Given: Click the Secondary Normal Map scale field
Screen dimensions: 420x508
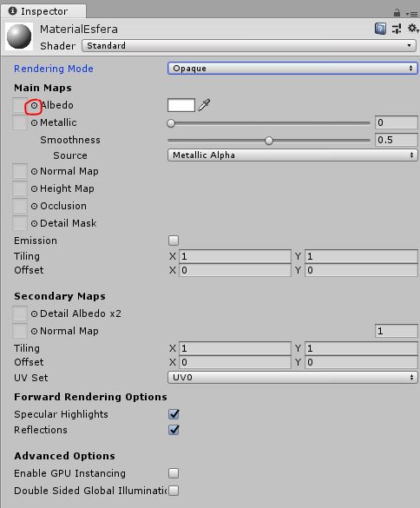Looking at the screenshot, I should coord(397,331).
